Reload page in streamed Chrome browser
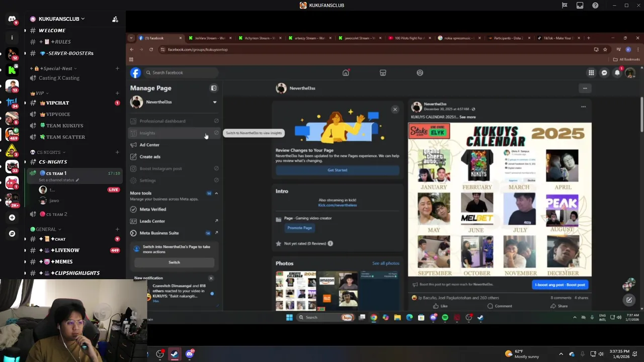The width and height of the screenshot is (644, 362). click(151, 49)
